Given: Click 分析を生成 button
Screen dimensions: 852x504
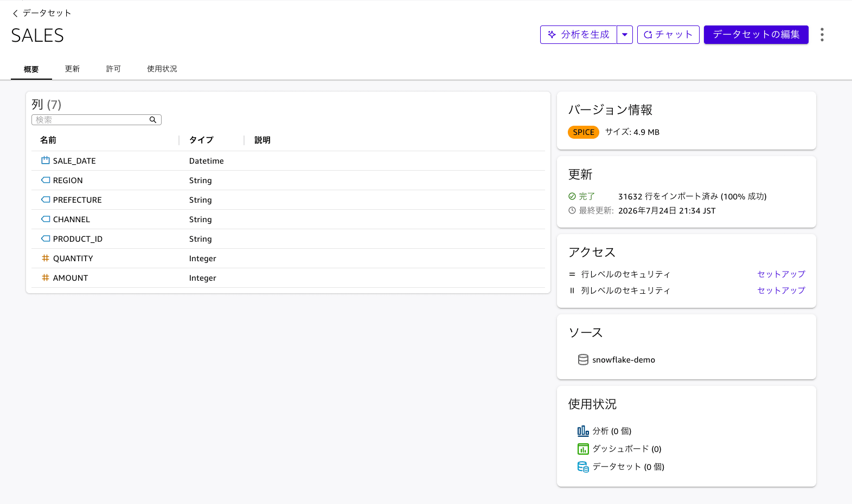Looking at the screenshot, I should (x=579, y=35).
